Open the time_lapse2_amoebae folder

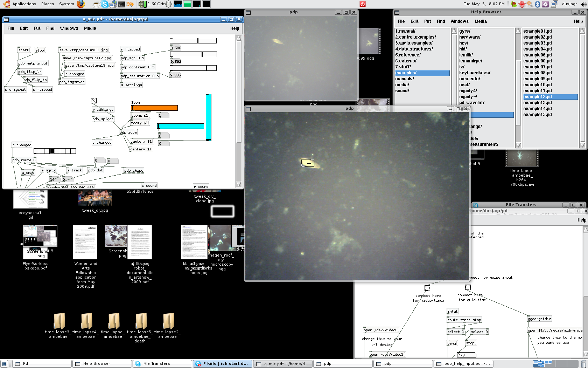tap(168, 321)
